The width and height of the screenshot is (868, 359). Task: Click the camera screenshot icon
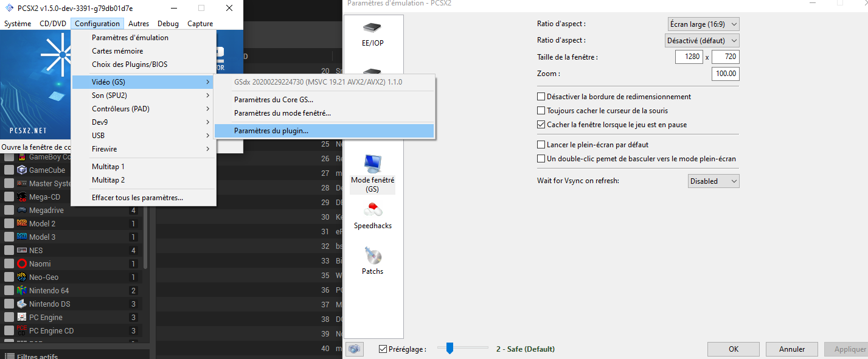pyautogui.click(x=354, y=349)
